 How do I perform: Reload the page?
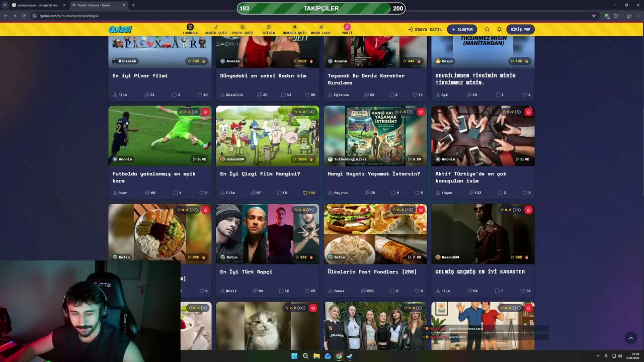pos(24,16)
